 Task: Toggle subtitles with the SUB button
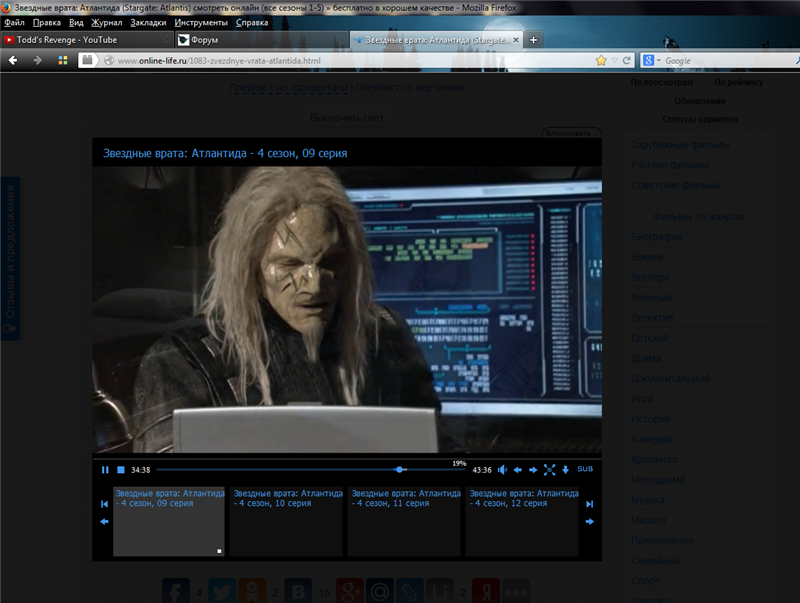[585, 469]
